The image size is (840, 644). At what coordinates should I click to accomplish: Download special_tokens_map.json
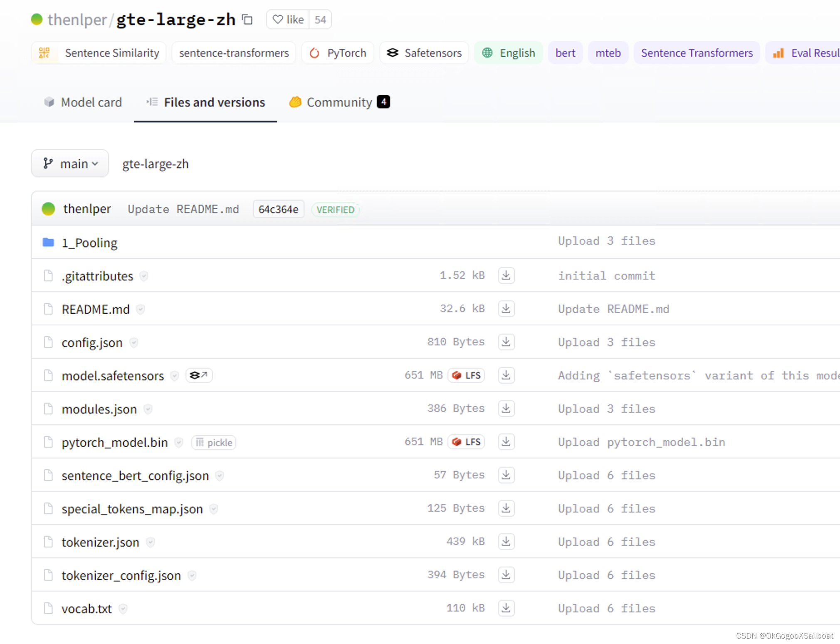pyautogui.click(x=506, y=508)
